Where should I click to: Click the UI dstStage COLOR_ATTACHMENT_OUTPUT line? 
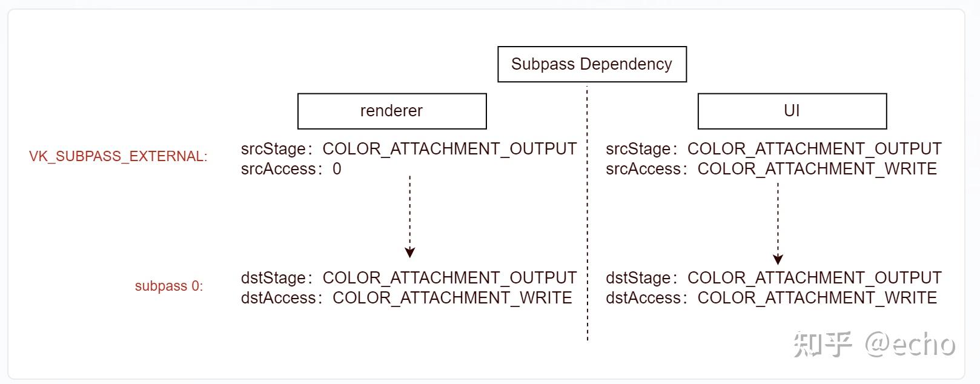(x=773, y=278)
